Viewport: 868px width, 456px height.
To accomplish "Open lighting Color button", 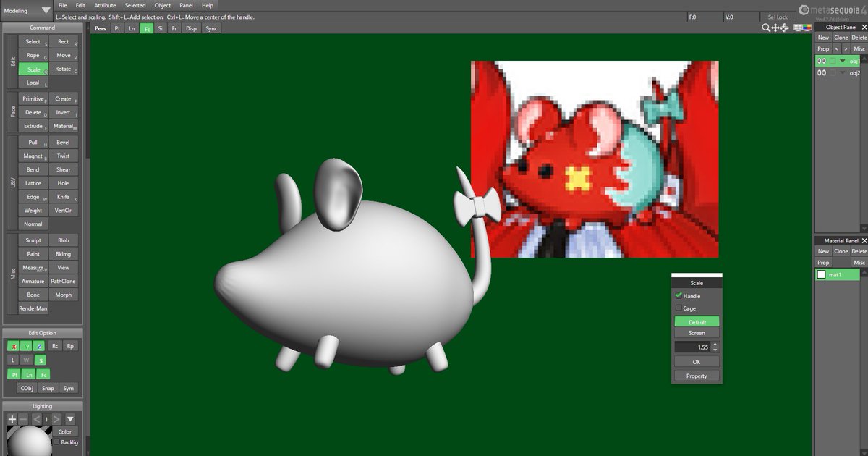I will (64, 432).
